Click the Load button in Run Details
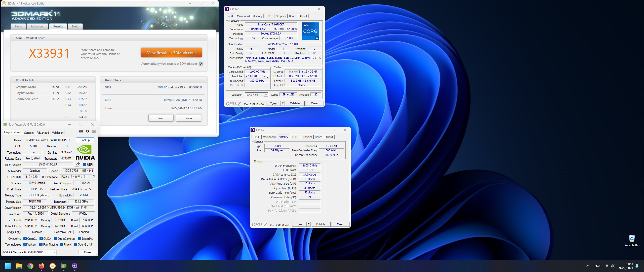The image size is (644, 272). point(161,118)
